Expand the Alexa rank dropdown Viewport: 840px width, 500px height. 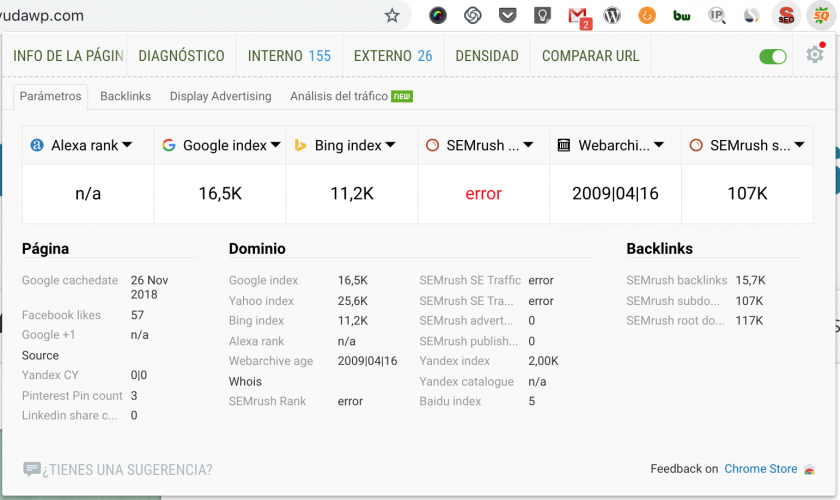coord(127,146)
